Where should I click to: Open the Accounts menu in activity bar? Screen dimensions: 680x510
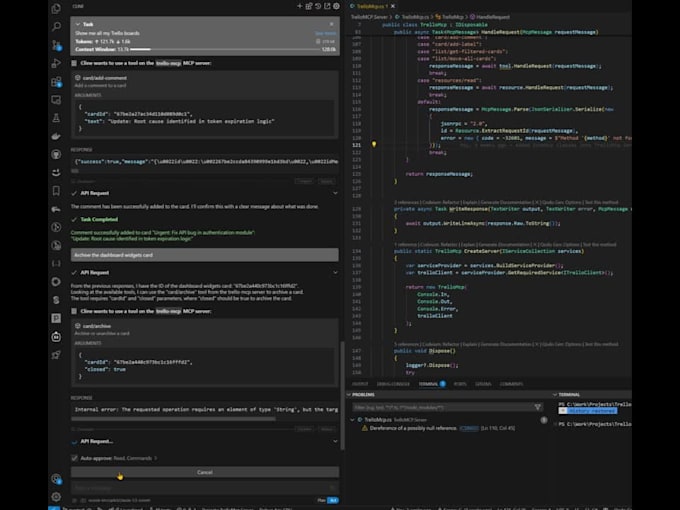point(56,479)
